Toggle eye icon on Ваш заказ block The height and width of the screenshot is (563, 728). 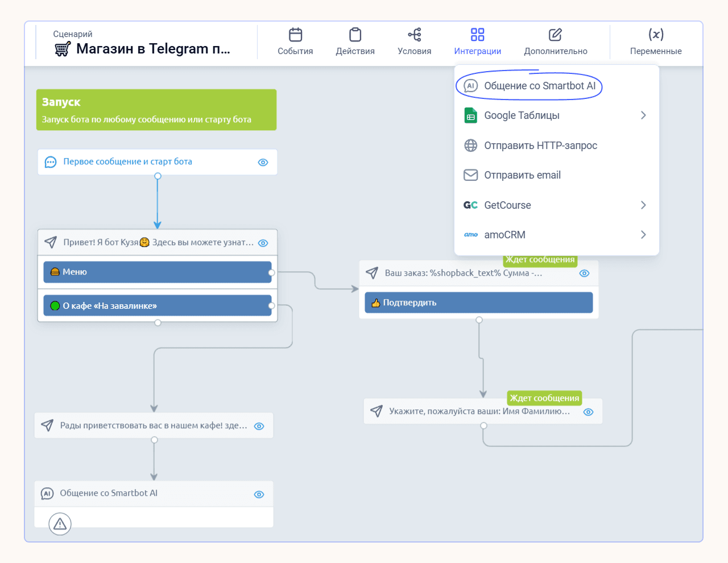584,274
